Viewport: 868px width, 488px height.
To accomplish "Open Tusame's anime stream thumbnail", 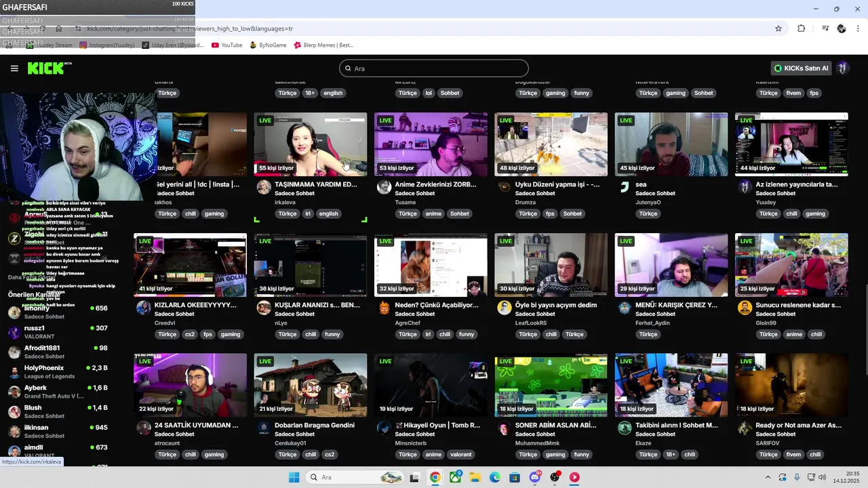I will point(431,144).
